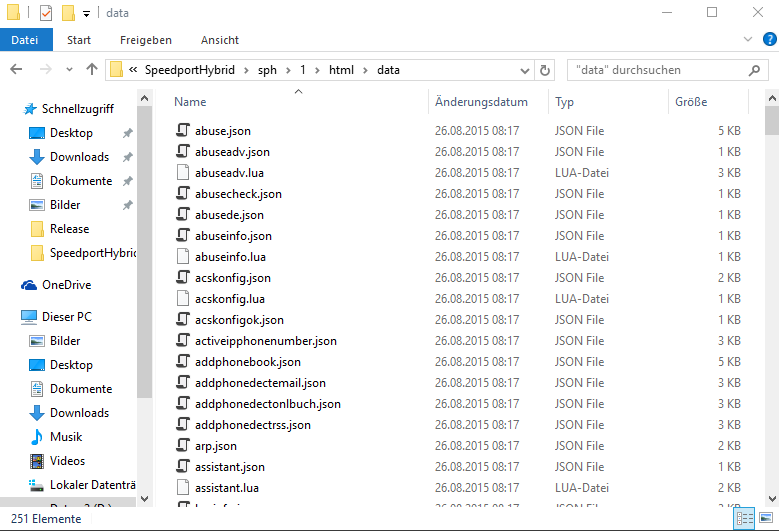Viewport: 779px width, 531px height.
Task: Click the pin icon next to Downloads
Action: (128, 157)
